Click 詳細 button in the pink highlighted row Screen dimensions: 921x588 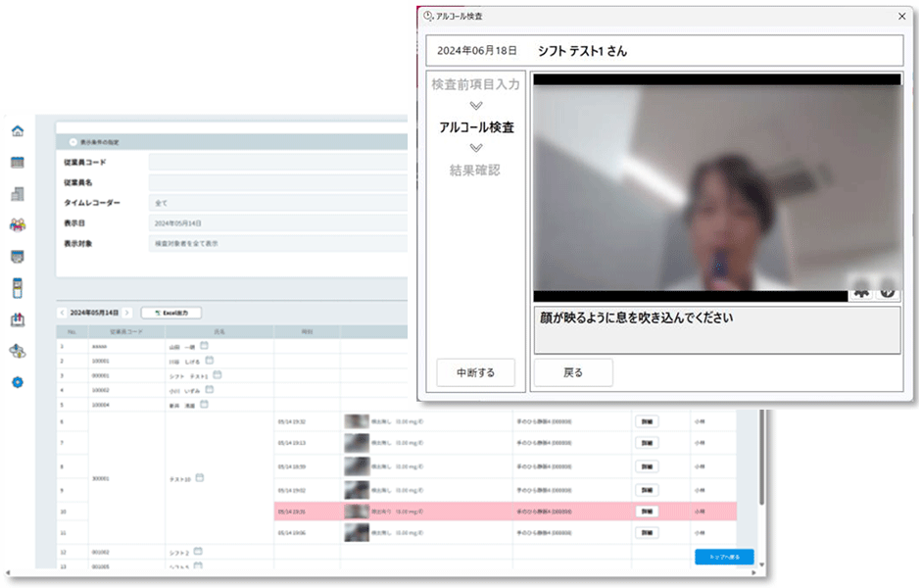(647, 512)
